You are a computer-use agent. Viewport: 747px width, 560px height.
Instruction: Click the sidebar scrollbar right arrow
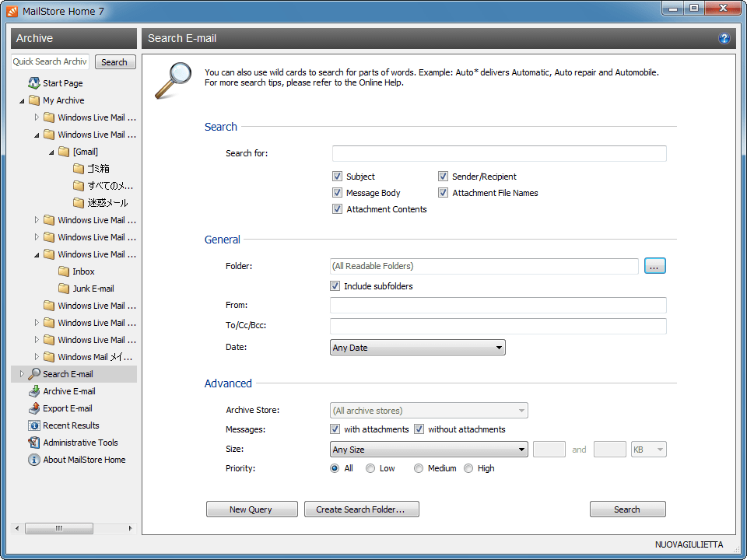[131, 528]
